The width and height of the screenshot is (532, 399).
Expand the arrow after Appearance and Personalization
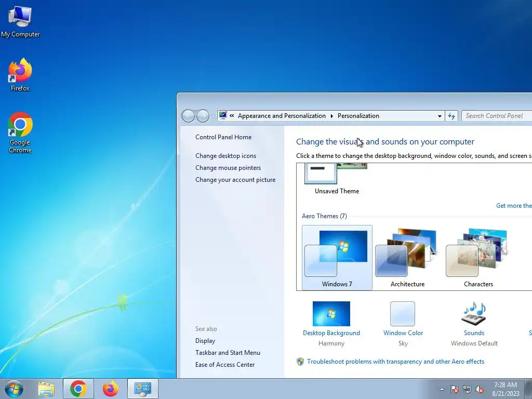click(x=332, y=116)
